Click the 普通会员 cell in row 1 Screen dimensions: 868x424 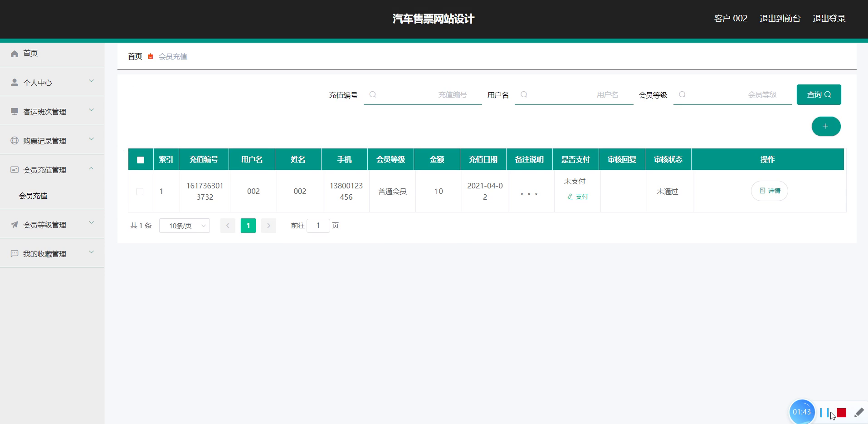pos(392,192)
